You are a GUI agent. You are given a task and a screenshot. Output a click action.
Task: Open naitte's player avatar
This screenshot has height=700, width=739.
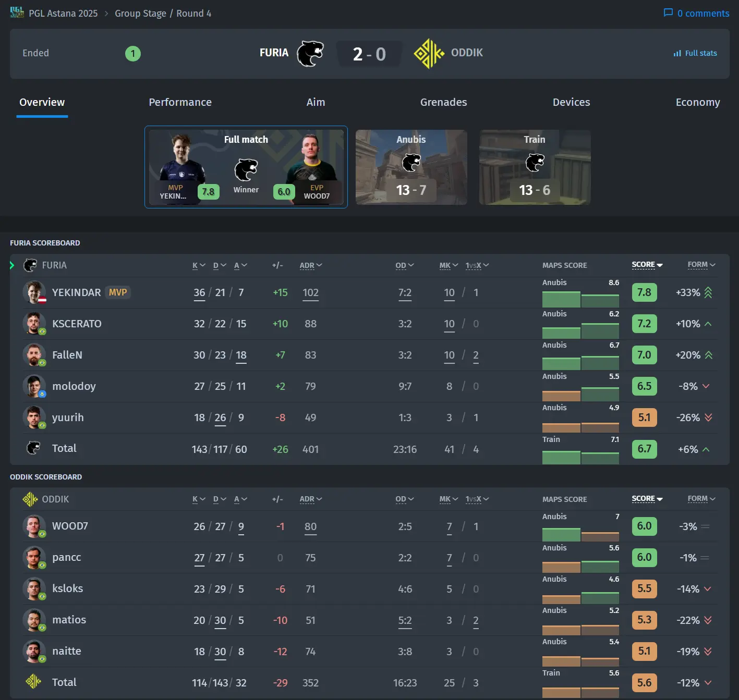(34, 652)
